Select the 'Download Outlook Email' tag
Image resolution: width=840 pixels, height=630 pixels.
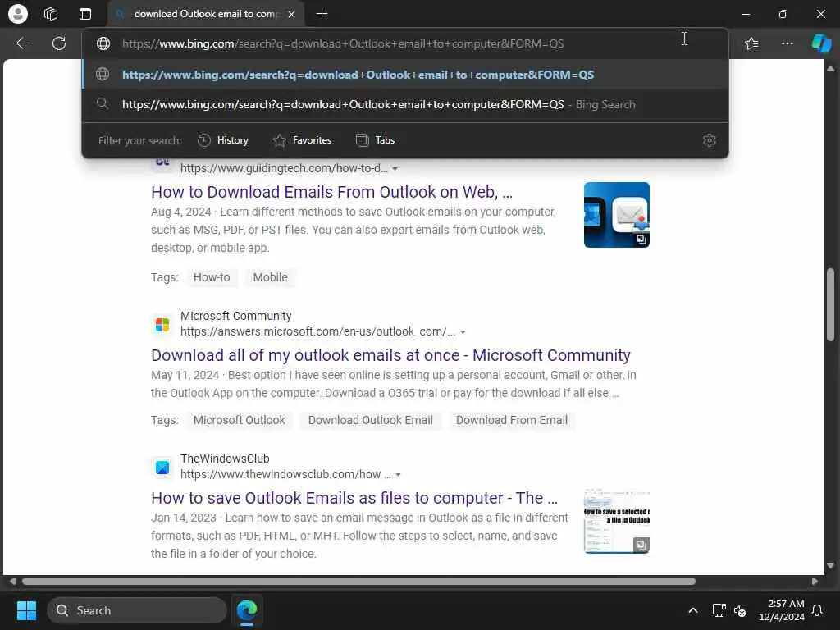point(371,420)
